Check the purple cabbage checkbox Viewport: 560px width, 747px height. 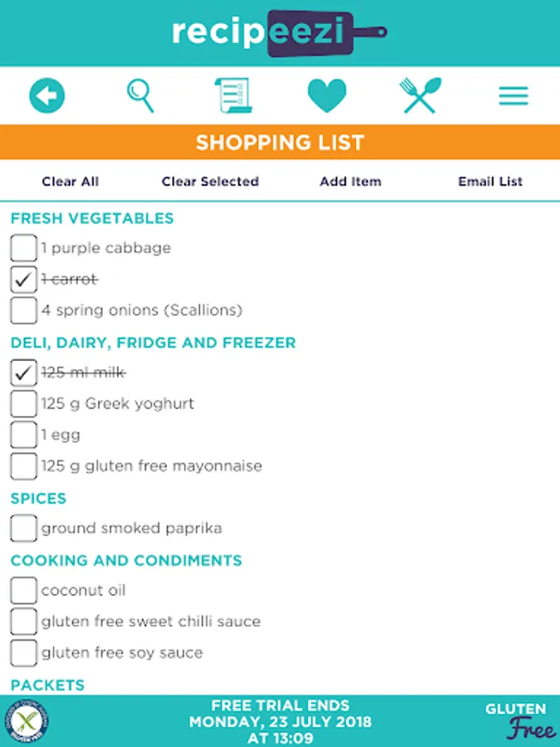pos(23,248)
